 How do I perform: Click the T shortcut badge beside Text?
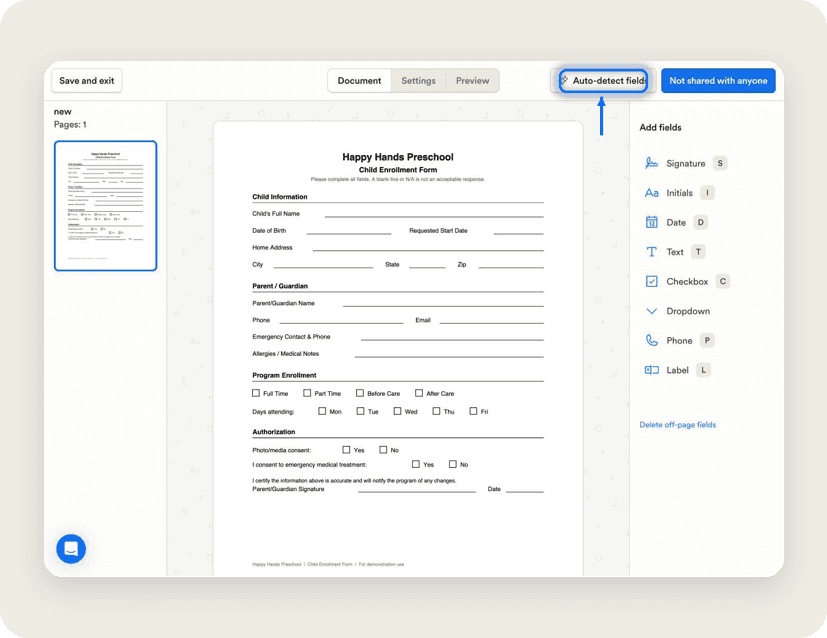click(x=698, y=252)
